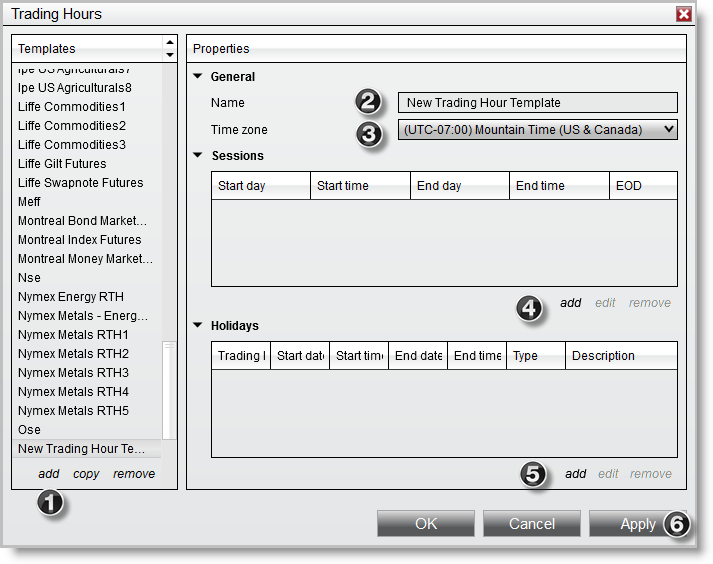Click the template Name input field

(x=537, y=102)
